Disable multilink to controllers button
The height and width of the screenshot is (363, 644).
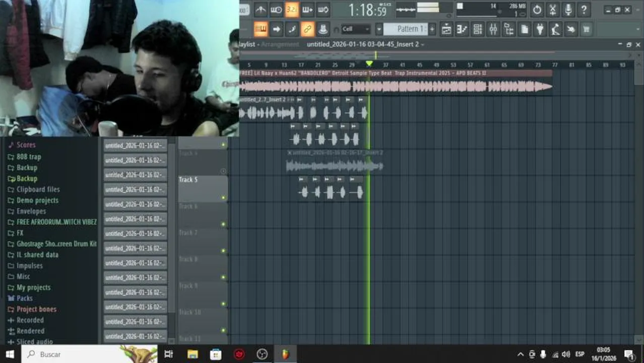pyautogui.click(x=307, y=29)
